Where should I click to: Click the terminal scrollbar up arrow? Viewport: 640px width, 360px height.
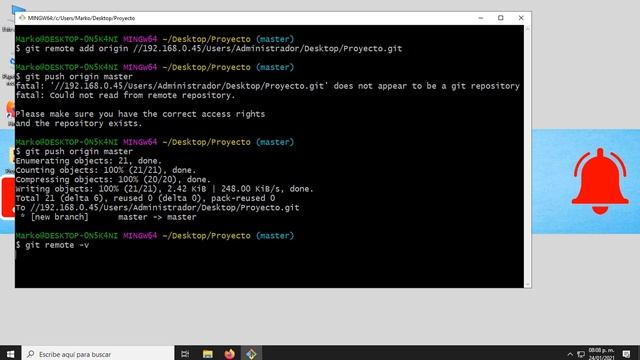[x=527, y=29]
